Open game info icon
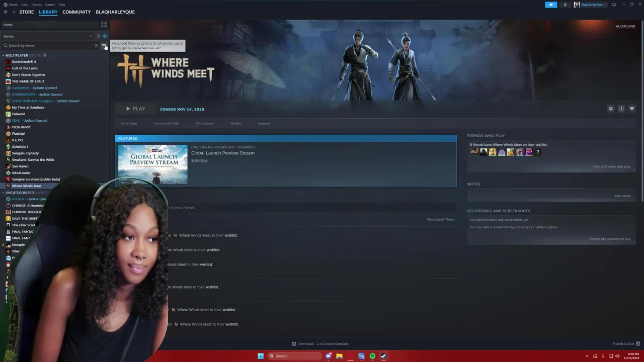Image resolution: width=644 pixels, height=362 pixels. [621, 109]
